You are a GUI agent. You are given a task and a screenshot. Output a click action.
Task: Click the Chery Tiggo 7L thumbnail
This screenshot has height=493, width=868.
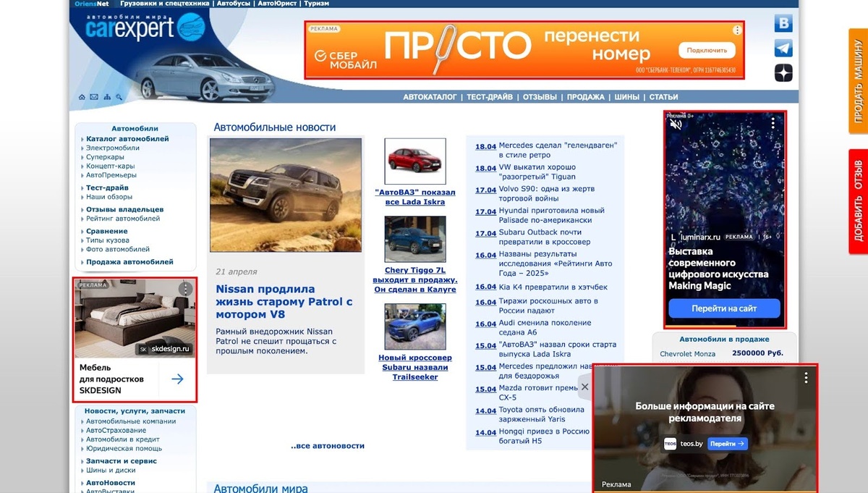[415, 239]
